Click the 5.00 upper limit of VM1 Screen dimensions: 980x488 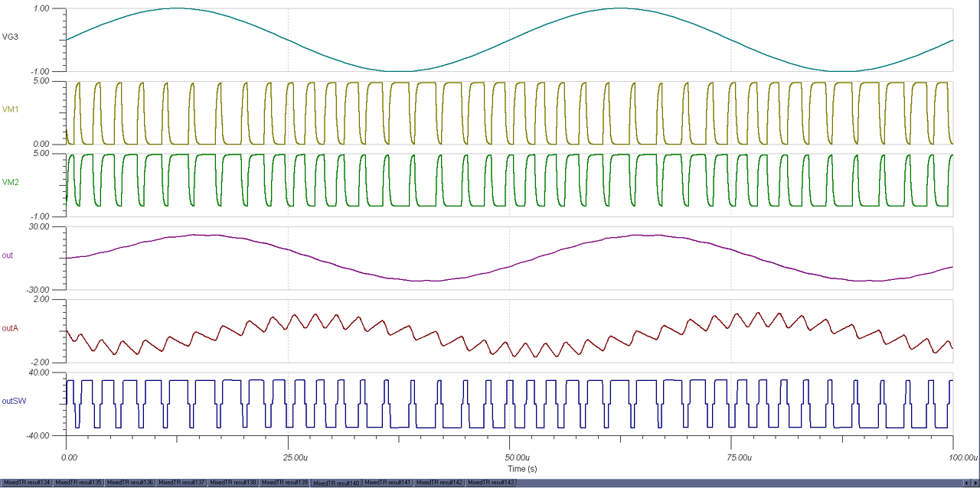[42, 80]
